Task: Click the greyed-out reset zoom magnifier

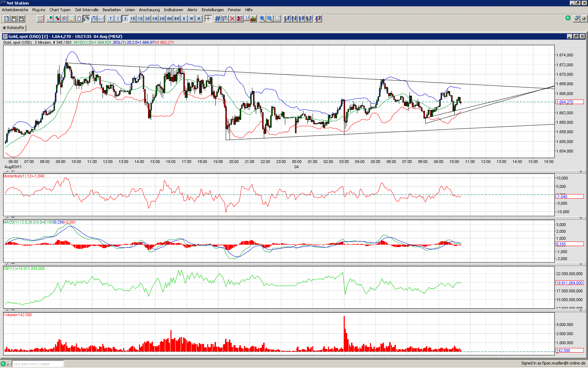Action: [x=277, y=19]
